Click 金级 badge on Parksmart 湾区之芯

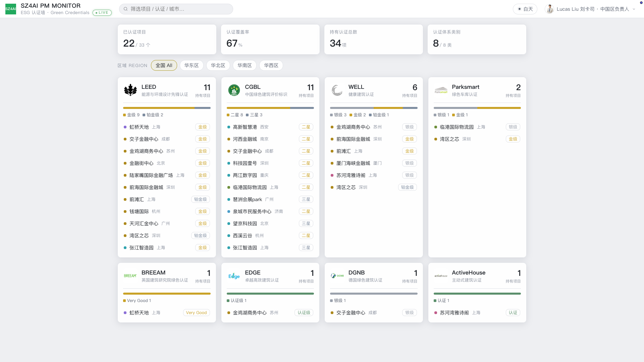[x=513, y=139]
